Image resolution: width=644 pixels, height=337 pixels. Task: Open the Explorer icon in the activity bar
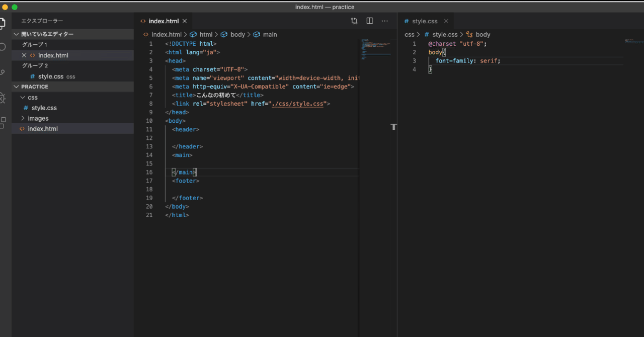(5, 23)
